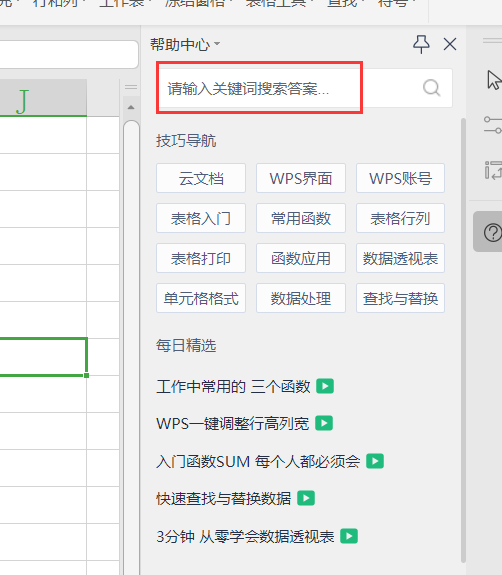The width and height of the screenshot is (502, 575).
Task: Click the spreadsheet vertical scrollbar thumb
Action: (x=131, y=347)
